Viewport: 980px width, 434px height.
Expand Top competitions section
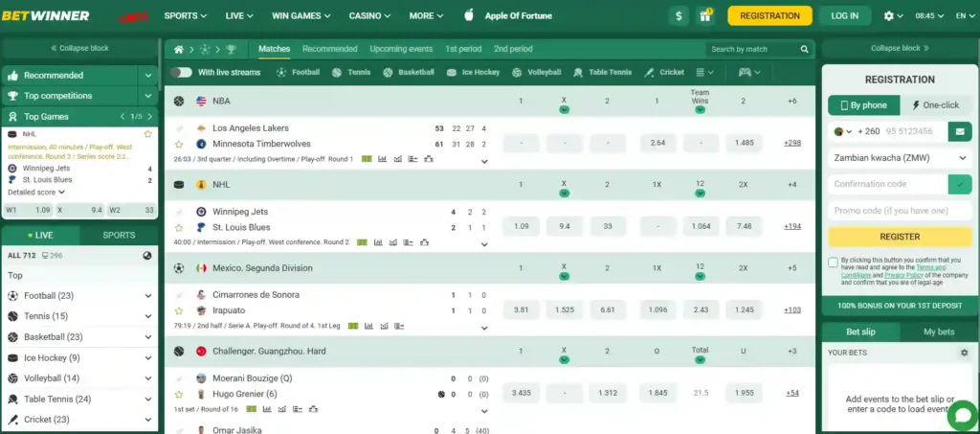(147, 97)
